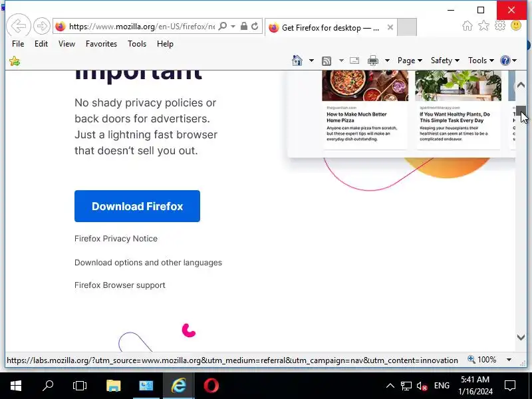
Task: Expand the Home button dropdown arrow
Action: pyautogui.click(x=311, y=61)
